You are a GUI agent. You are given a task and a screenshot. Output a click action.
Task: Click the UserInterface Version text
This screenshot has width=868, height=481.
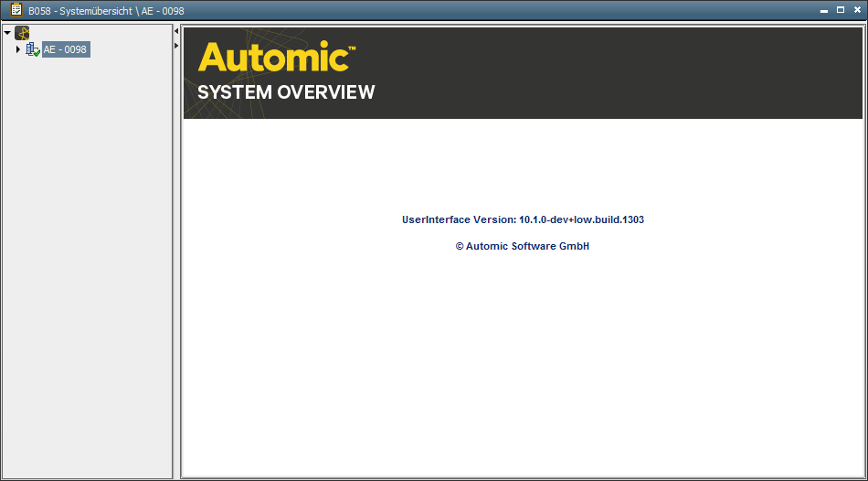point(523,220)
